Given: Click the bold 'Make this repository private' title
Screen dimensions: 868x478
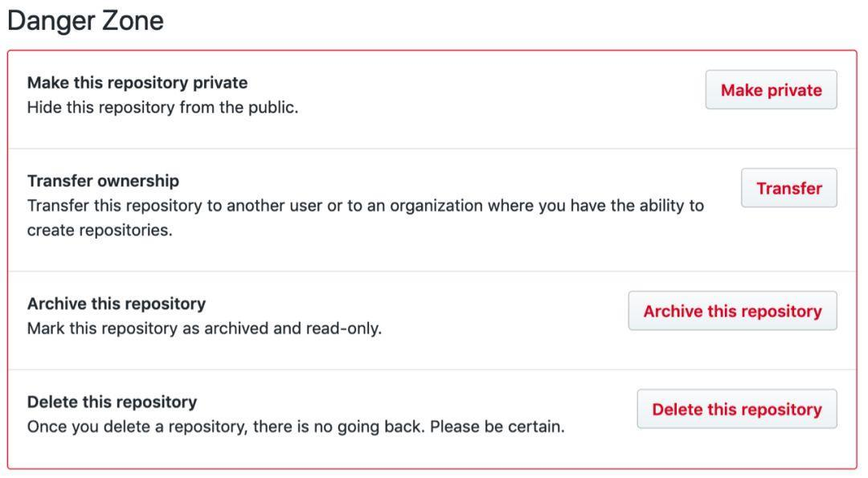Looking at the screenshot, I should pyautogui.click(x=137, y=83).
